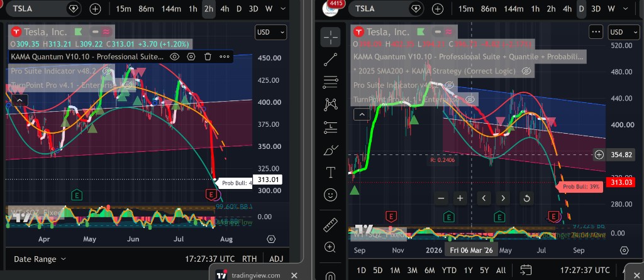
Task: Toggle visibility eye of KAMA Quantum in left chart
Action: point(175,57)
